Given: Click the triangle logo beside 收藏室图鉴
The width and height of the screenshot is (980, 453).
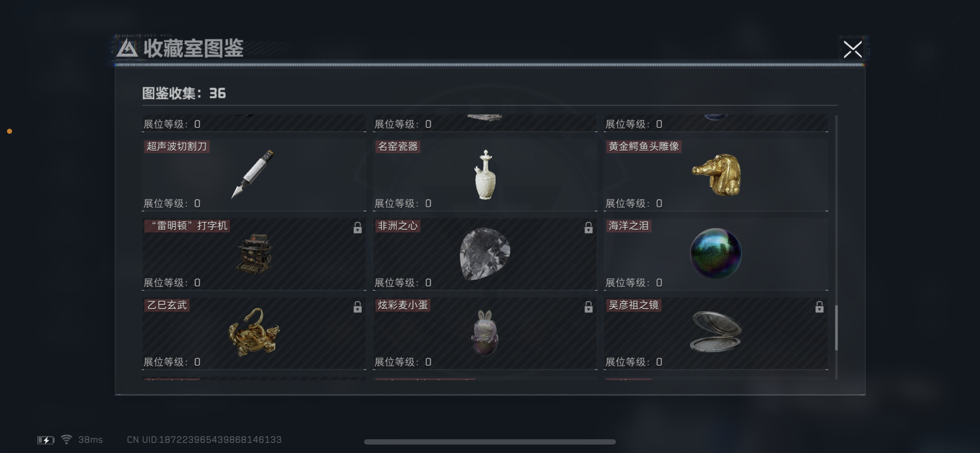Looking at the screenshot, I should pos(127,48).
